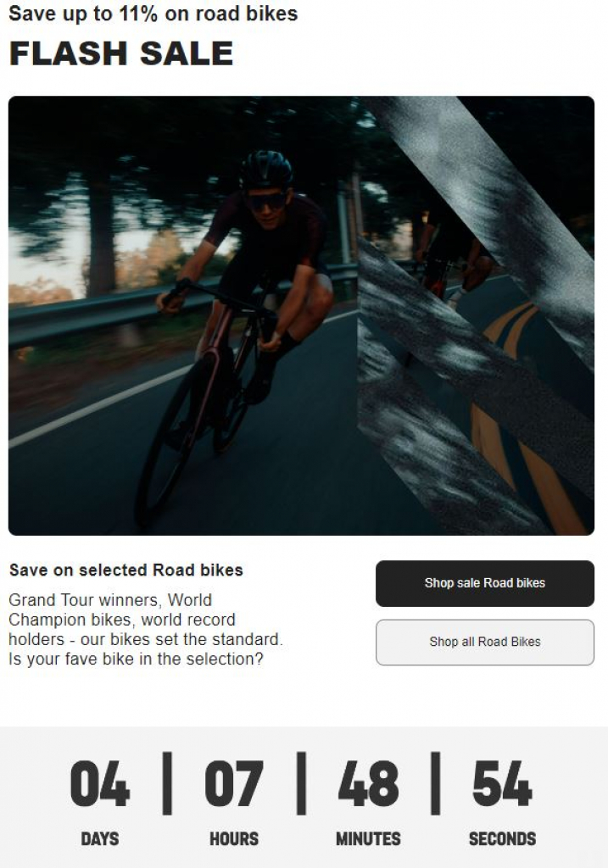Screen dimensions: 608x868
Task: Click the rider's helmet in the hero image
Action: [265, 170]
